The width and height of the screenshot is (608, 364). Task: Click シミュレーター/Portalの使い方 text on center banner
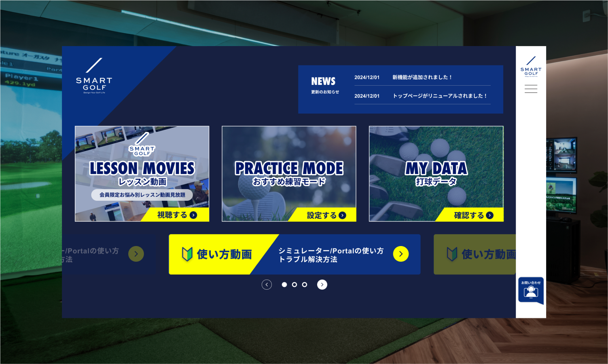coord(331,251)
